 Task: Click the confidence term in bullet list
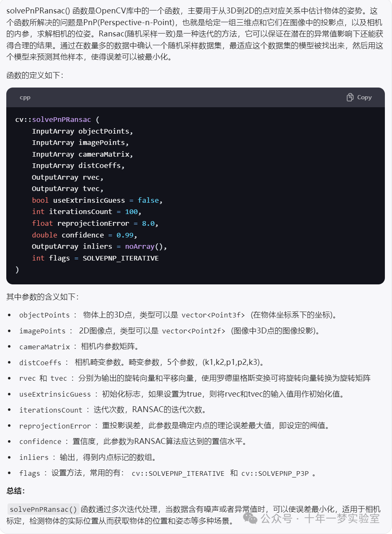(40, 441)
